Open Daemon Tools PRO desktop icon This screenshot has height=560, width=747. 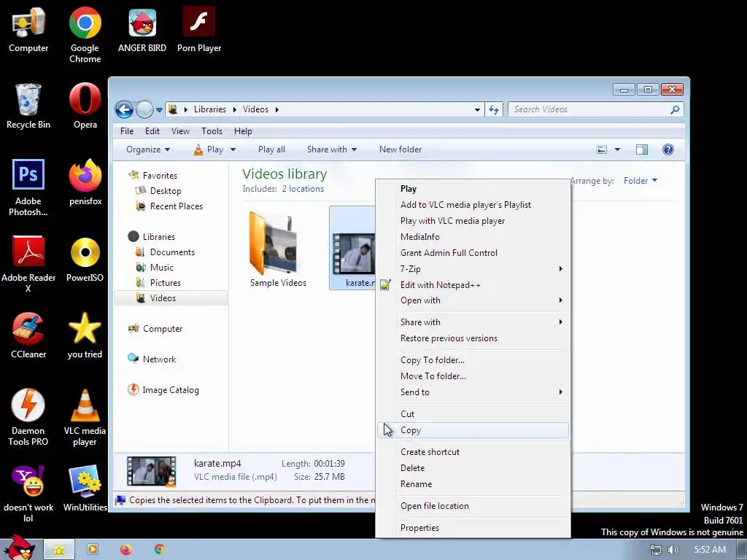[x=28, y=417]
